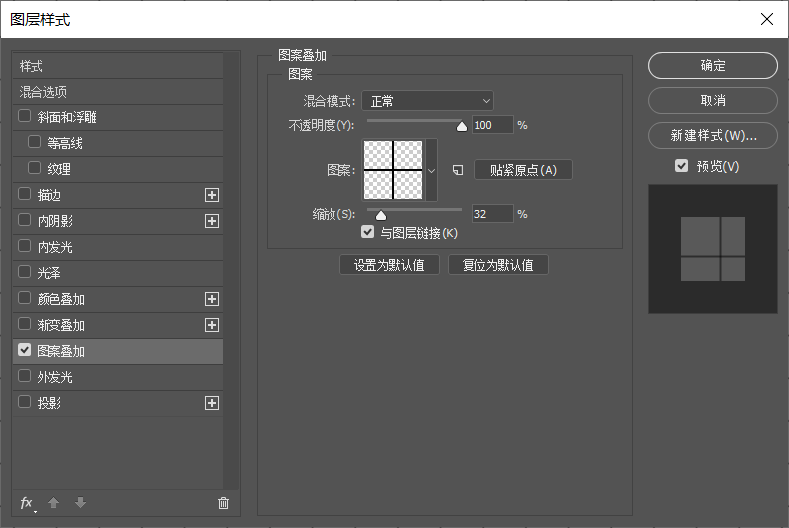Screen dimensions: 789x528
Task: Add another 渐变叠加 effect with plus icon
Action: [212, 325]
